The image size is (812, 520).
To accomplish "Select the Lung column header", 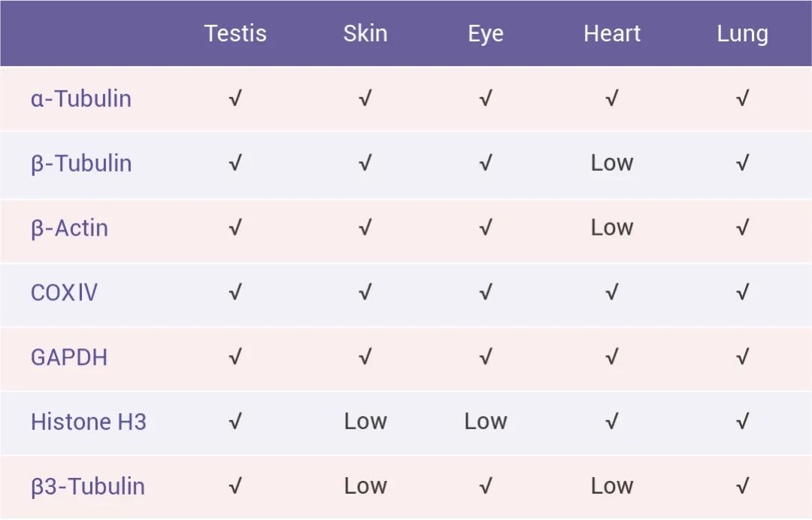I will [742, 34].
